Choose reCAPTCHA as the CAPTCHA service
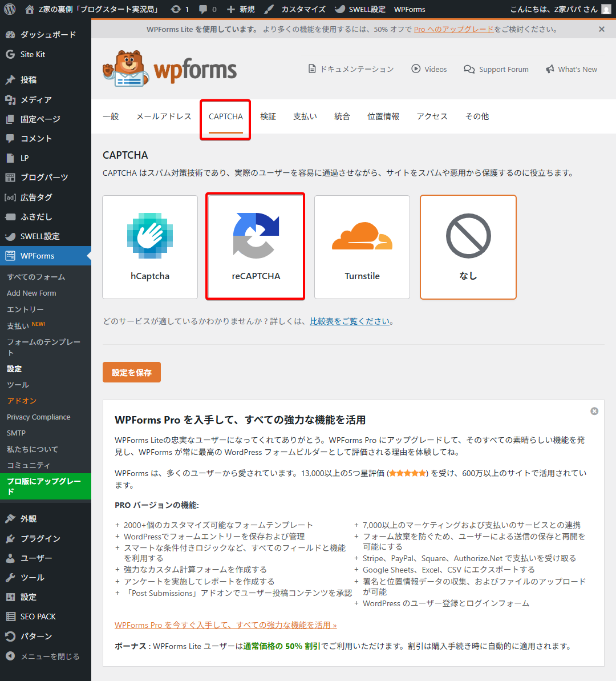Viewport: 616px width, 681px height. click(256, 247)
